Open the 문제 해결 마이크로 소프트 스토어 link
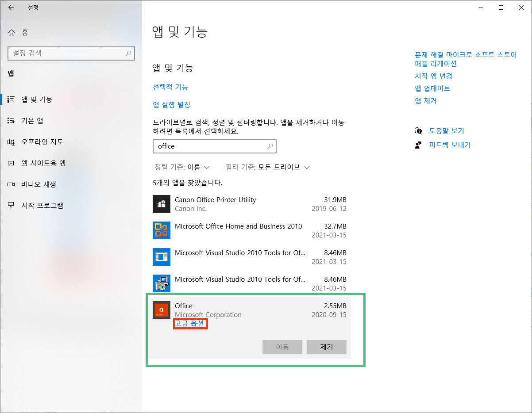The width and height of the screenshot is (532, 413). [x=466, y=59]
